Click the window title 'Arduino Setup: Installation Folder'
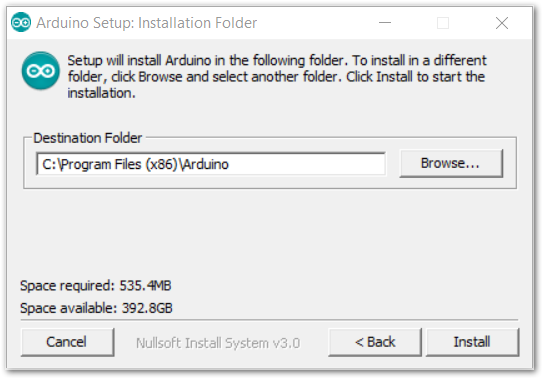 pos(146,23)
